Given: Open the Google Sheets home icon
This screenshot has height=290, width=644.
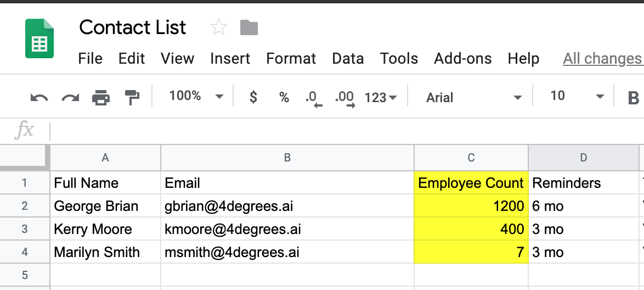Looking at the screenshot, I should pyautogui.click(x=39, y=38).
